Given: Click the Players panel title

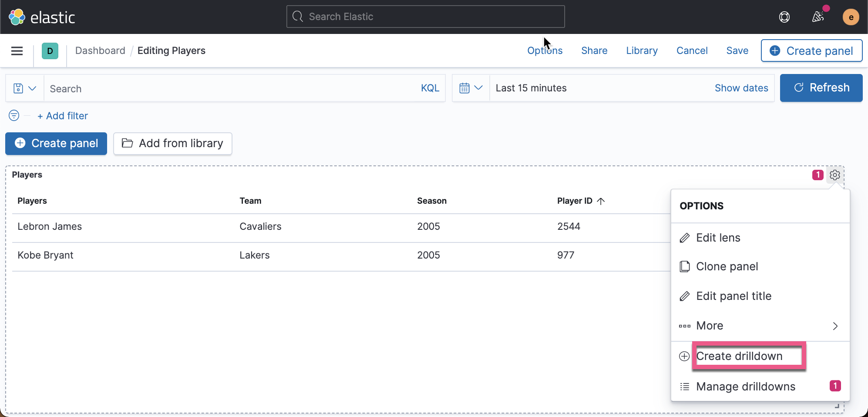Looking at the screenshot, I should click(27, 175).
